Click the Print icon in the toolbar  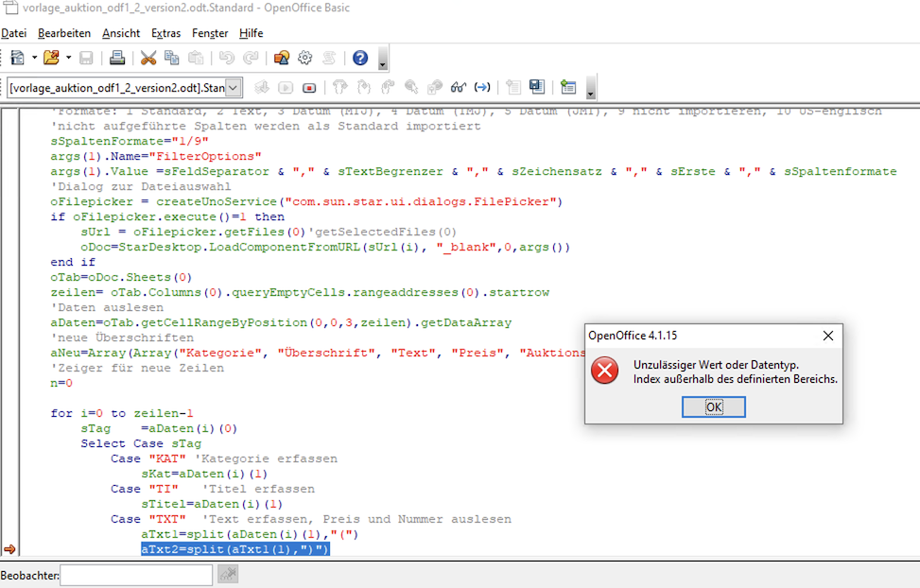[117, 59]
